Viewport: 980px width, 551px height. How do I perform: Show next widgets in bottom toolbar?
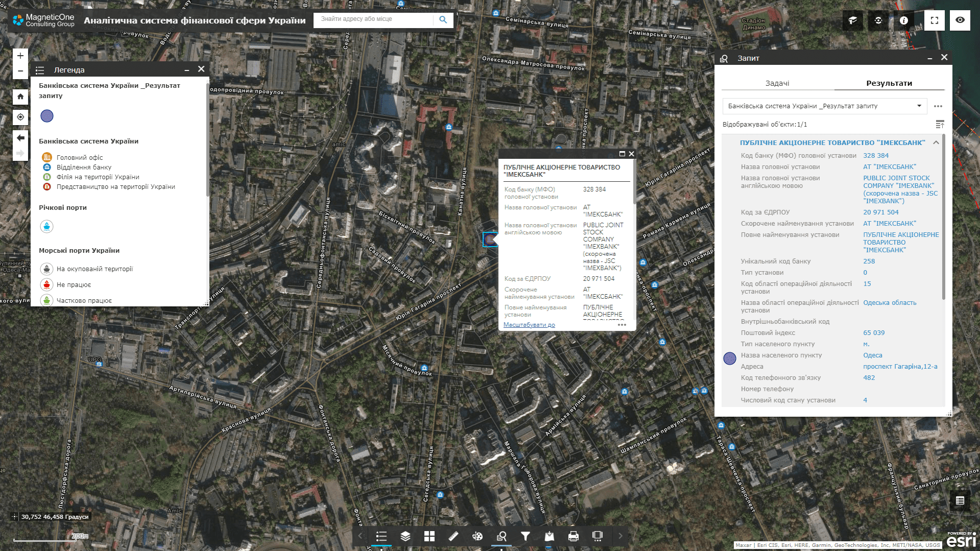[x=621, y=536]
